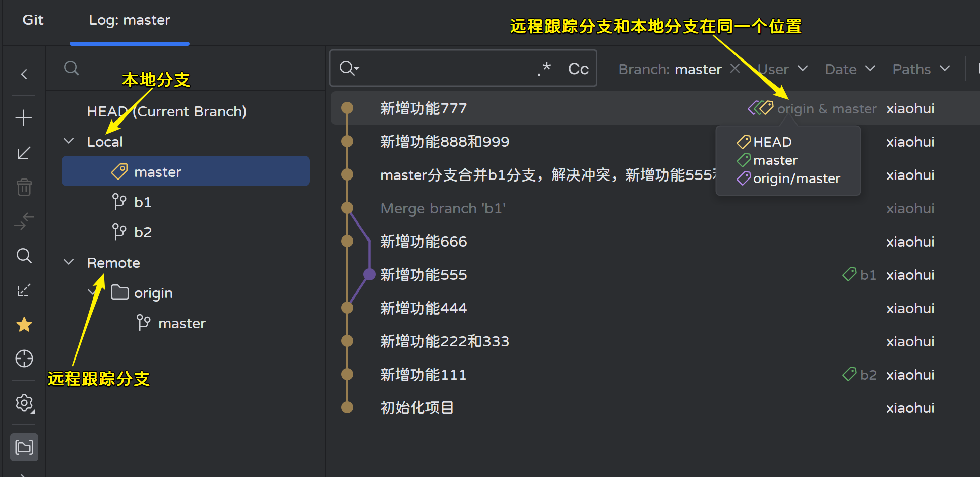This screenshot has width=980, height=477.
Task: Open the Date filter dropdown
Action: (849, 69)
